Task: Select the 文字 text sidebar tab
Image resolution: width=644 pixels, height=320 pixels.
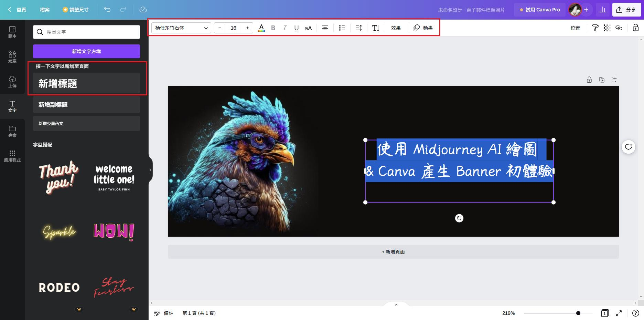Action: coord(12,106)
